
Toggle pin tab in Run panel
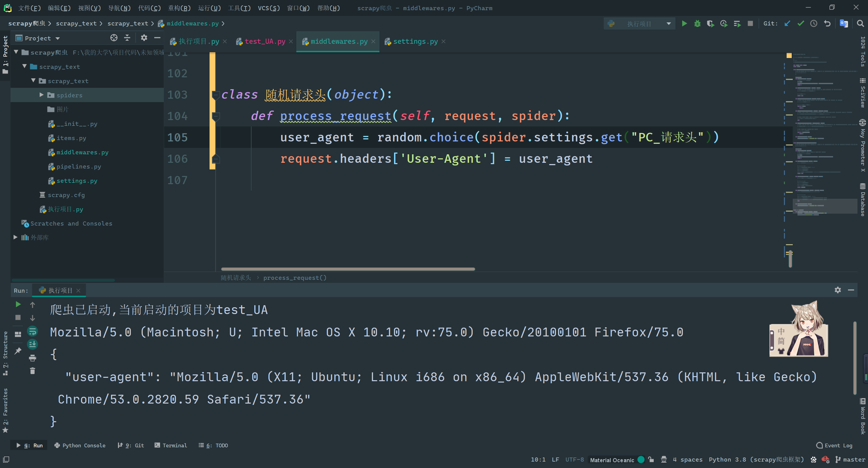point(18,351)
